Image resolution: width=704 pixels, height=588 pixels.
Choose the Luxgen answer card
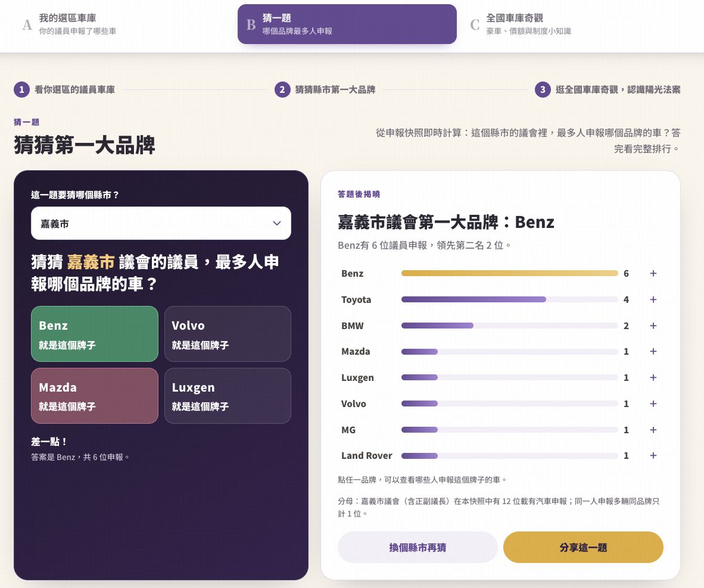pyautogui.click(x=228, y=396)
